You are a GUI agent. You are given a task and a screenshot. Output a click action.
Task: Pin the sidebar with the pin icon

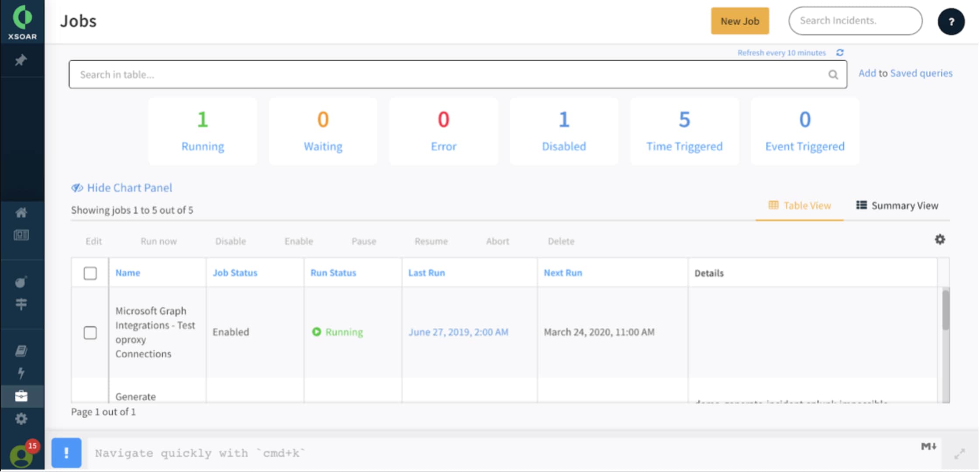pos(21,60)
